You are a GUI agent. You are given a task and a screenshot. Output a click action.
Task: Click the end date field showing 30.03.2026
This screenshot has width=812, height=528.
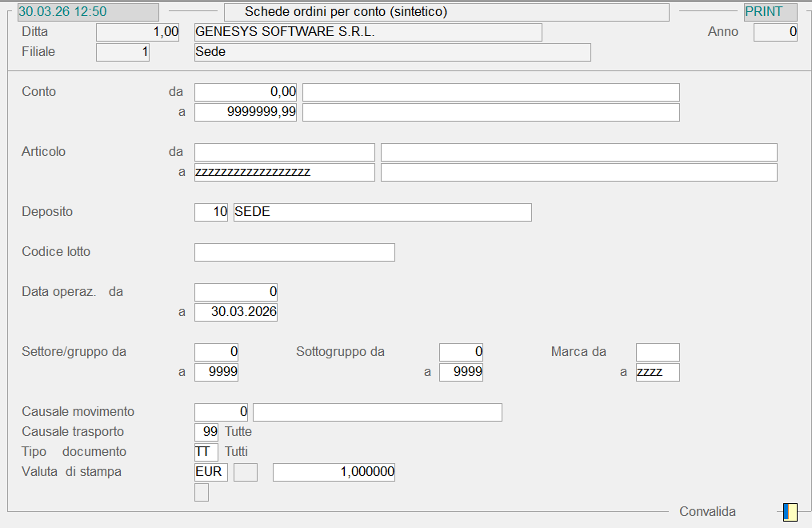coord(236,312)
